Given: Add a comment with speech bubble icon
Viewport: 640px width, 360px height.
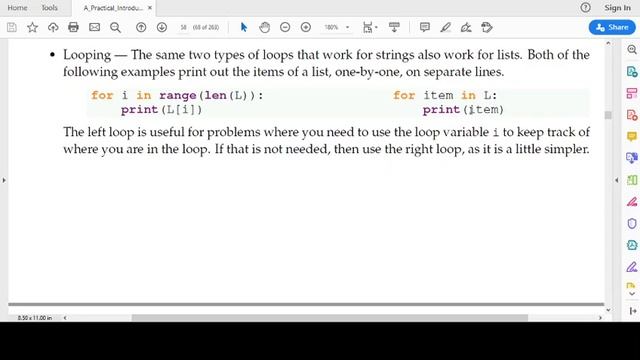Looking at the screenshot, I should point(424,27).
